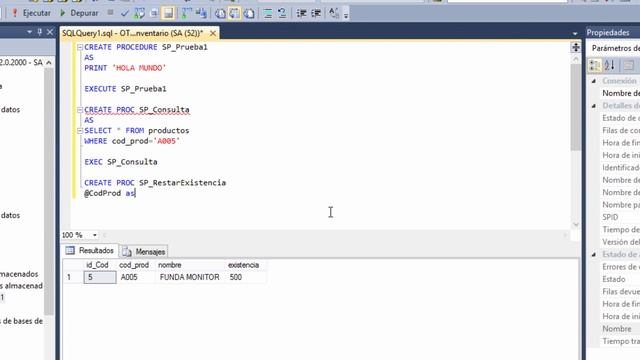Collapse the CREATE PROCEDURE SP_Prueba1 block

(x=80, y=47)
